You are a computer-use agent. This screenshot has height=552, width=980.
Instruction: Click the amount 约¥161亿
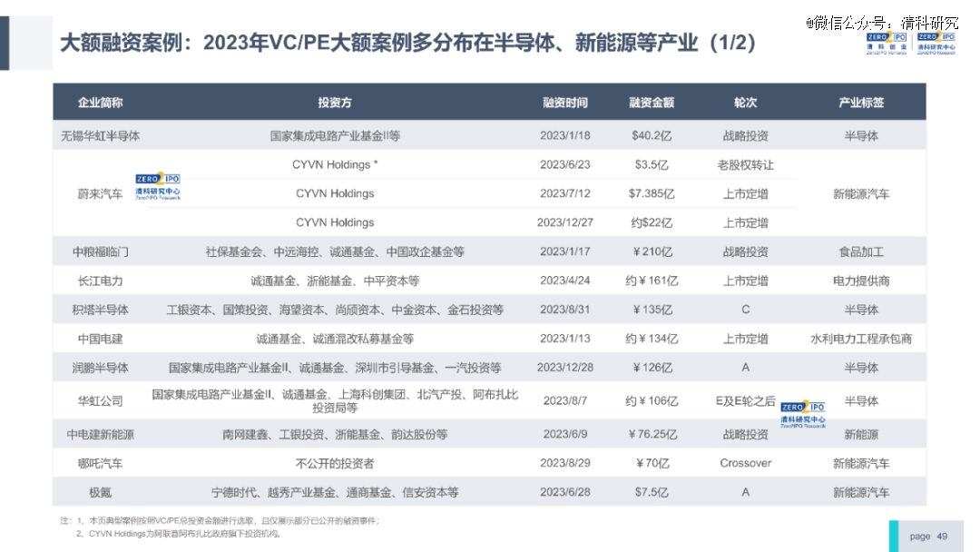coord(652,281)
